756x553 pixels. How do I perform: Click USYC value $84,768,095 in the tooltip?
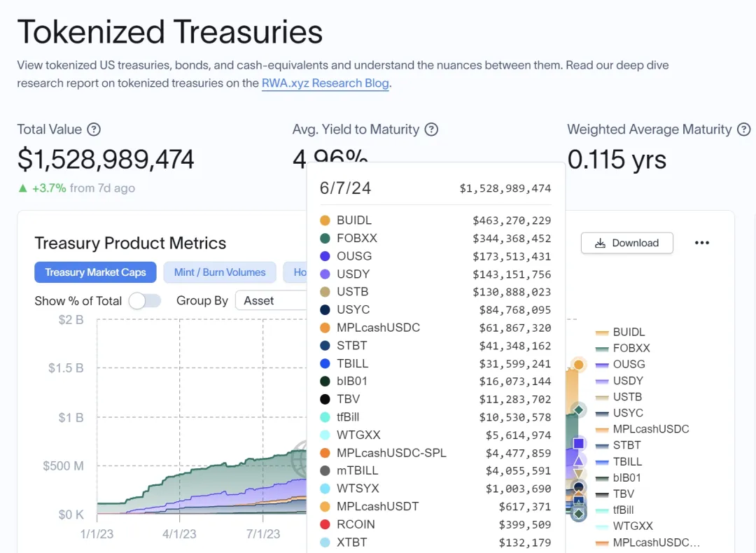coord(515,309)
